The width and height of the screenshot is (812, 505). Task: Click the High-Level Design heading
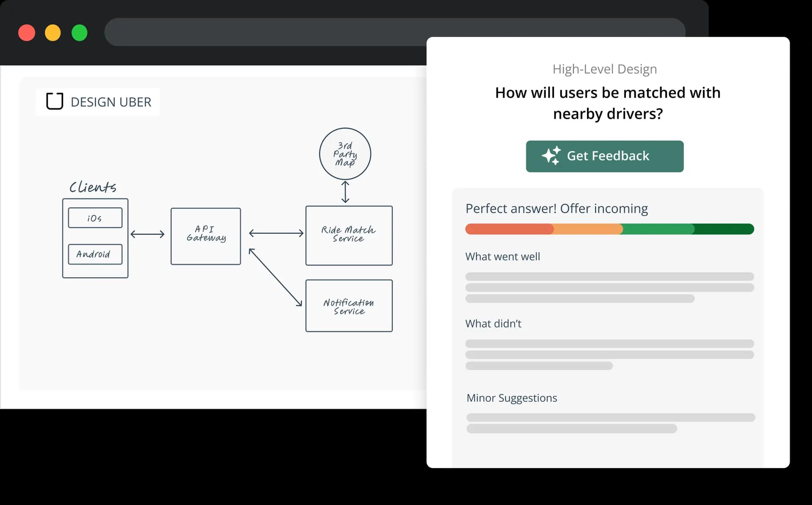coord(605,69)
